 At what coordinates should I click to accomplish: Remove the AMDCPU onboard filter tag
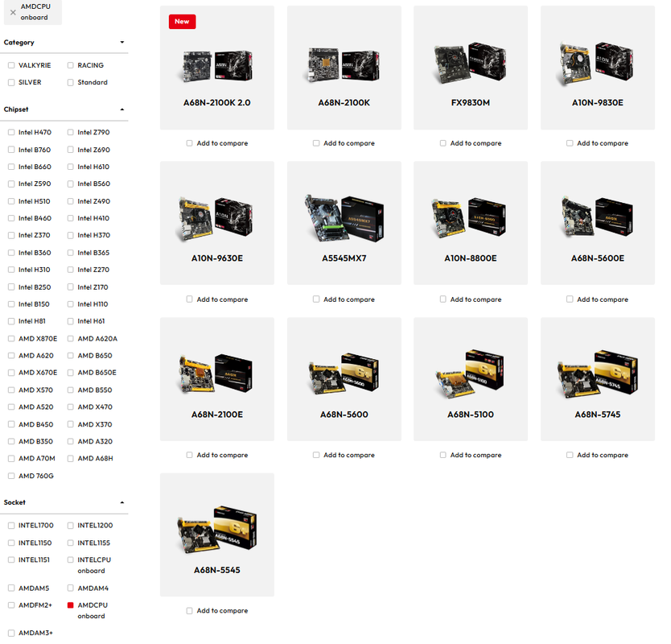coord(13,12)
